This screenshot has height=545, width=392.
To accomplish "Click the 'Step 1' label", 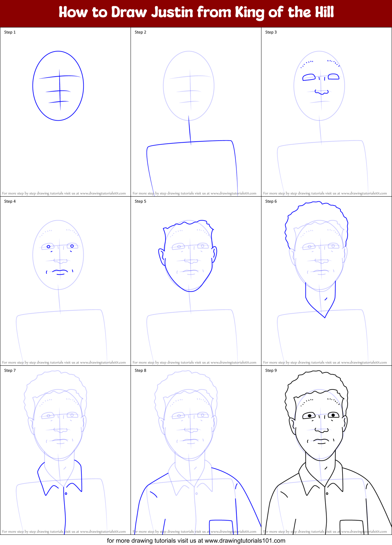I will pos(10,32).
